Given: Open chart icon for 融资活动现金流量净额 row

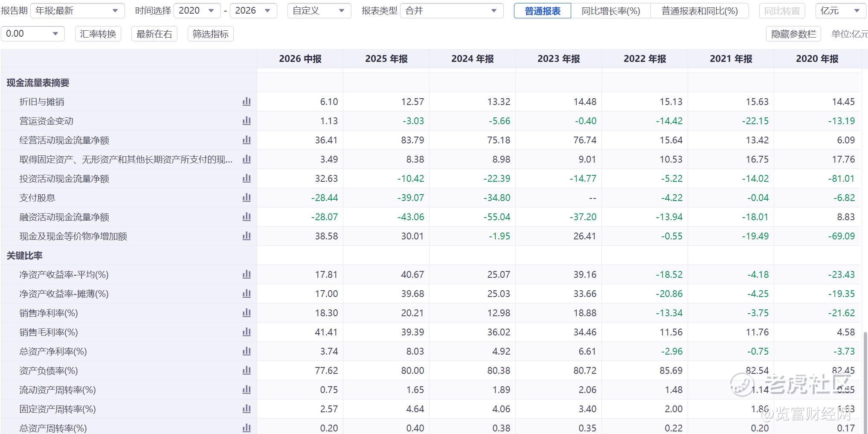Looking at the screenshot, I should [247, 217].
